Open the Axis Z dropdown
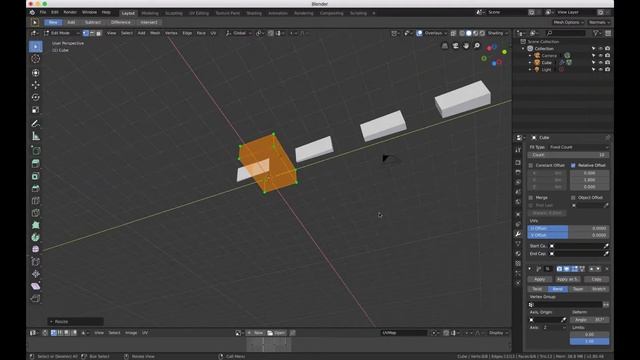Viewport: 640px width, 360px height. [x=555, y=327]
